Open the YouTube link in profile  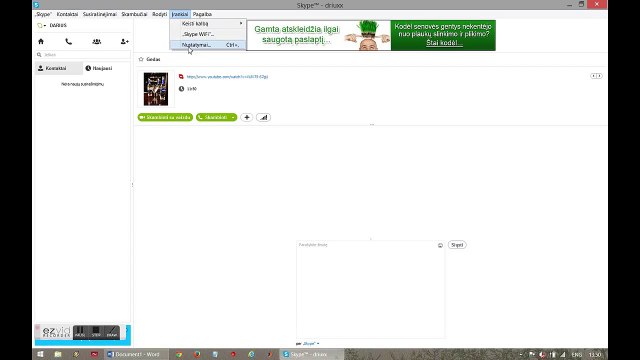[x=227, y=77]
